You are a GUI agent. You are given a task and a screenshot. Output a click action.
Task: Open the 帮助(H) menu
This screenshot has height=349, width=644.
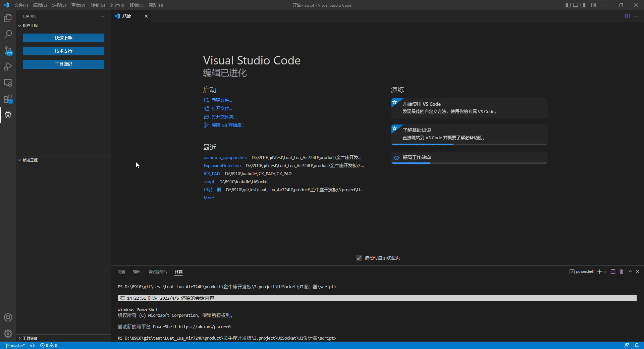pos(156,5)
